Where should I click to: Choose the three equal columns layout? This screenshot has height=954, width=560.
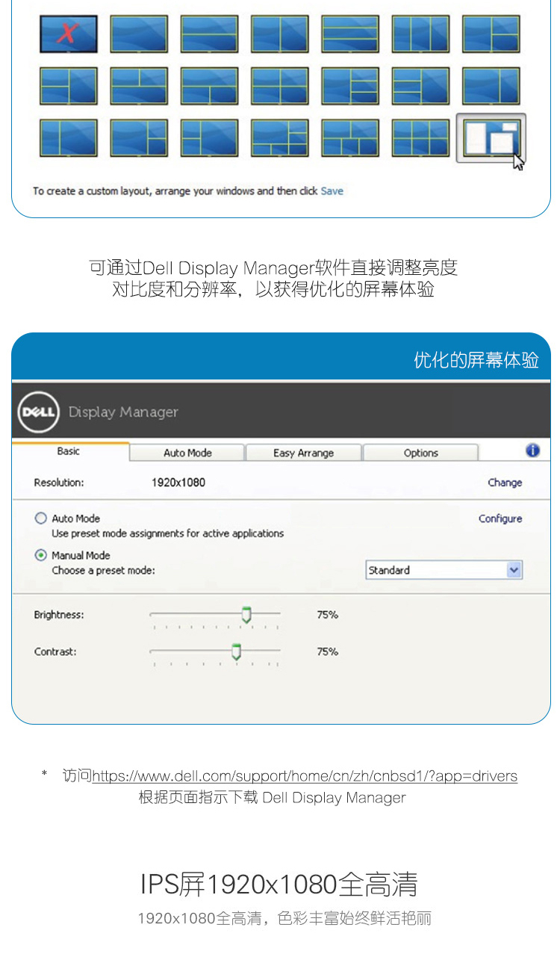coord(420,34)
